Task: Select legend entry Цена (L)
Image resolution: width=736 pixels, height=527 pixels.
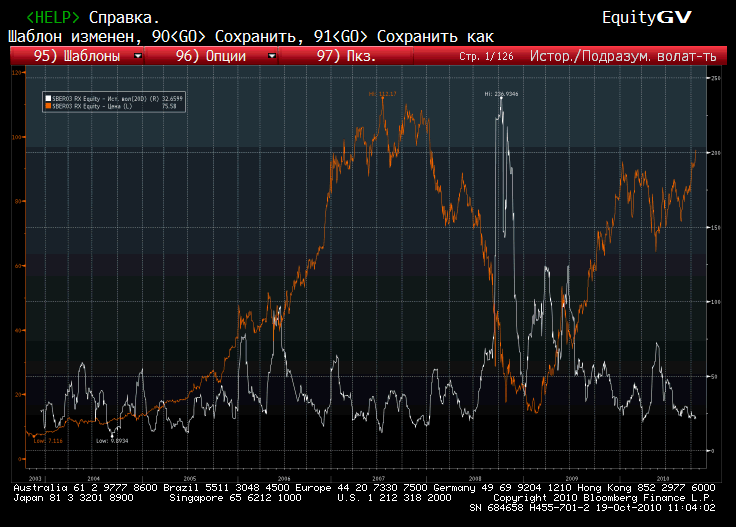Action: [115, 107]
